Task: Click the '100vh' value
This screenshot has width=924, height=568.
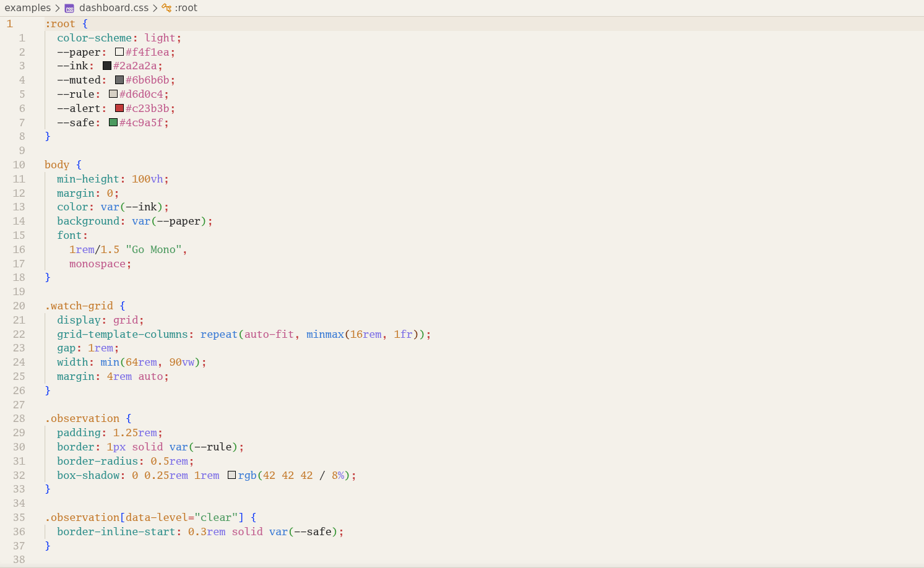Action: (x=147, y=179)
